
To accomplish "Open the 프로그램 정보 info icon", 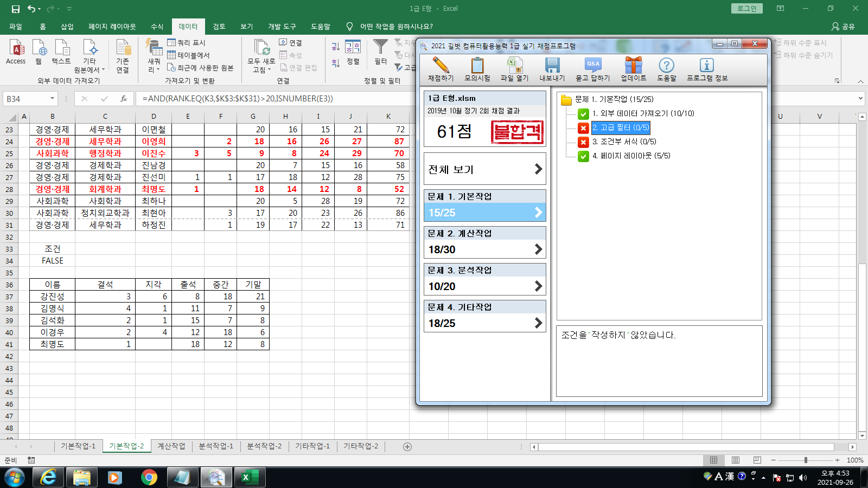I will (706, 66).
